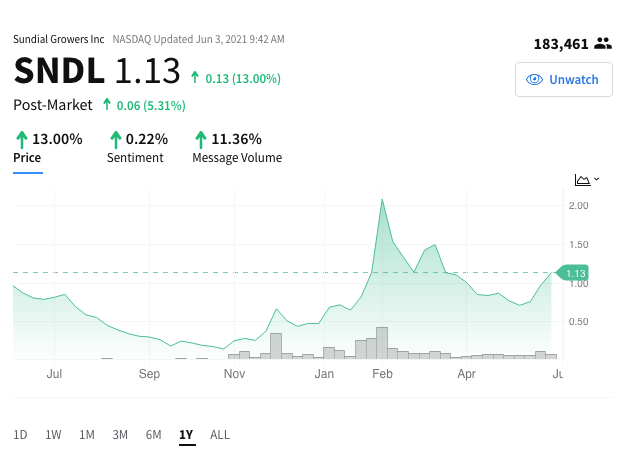
Task: Switch chart range to 6M
Action: 154,435
